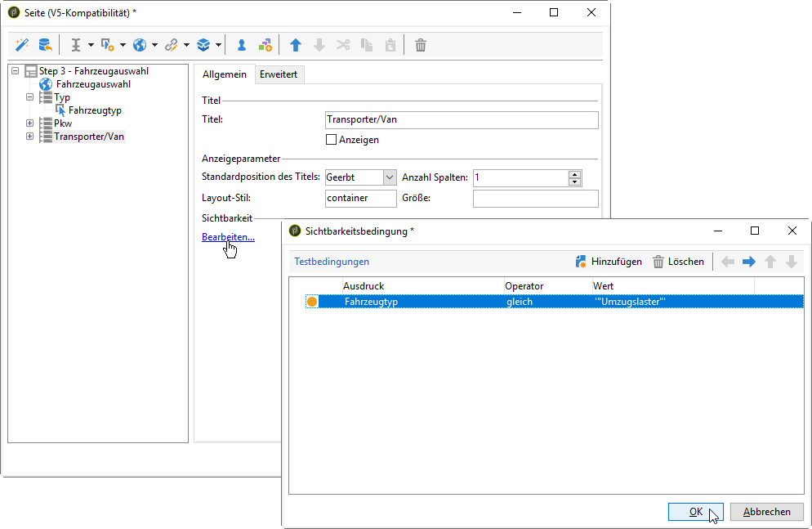Expand the Pkw tree node

[x=29, y=123]
